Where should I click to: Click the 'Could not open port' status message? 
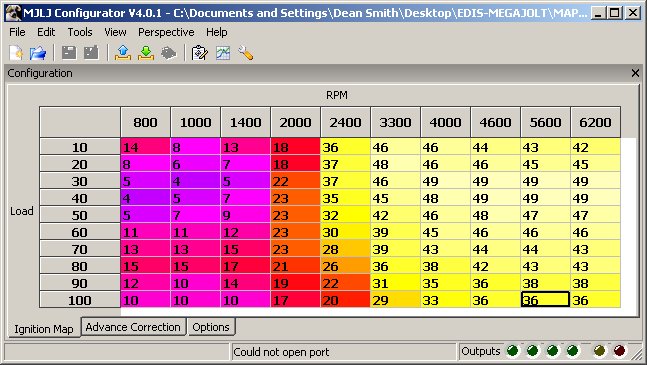(281, 352)
